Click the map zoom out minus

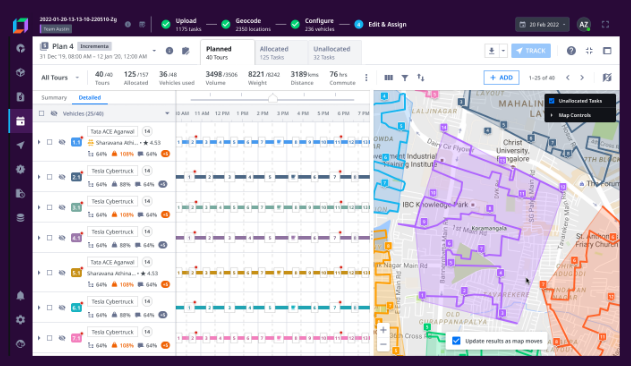383,344
